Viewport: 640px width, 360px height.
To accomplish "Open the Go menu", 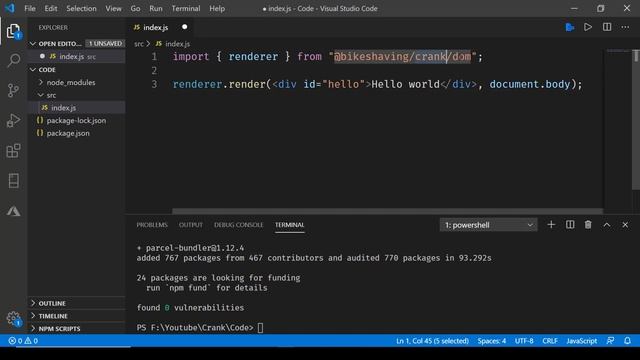I will 135,8.
